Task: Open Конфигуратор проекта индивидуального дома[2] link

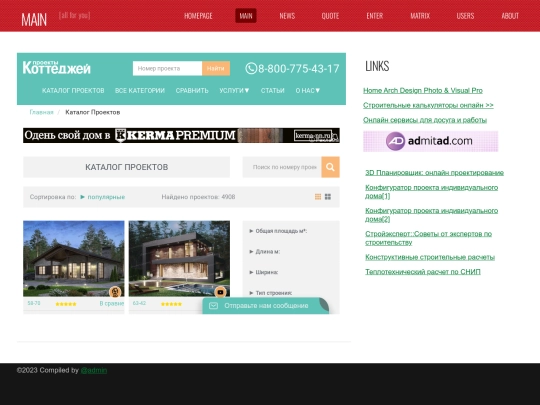Action: click(x=432, y=215)
